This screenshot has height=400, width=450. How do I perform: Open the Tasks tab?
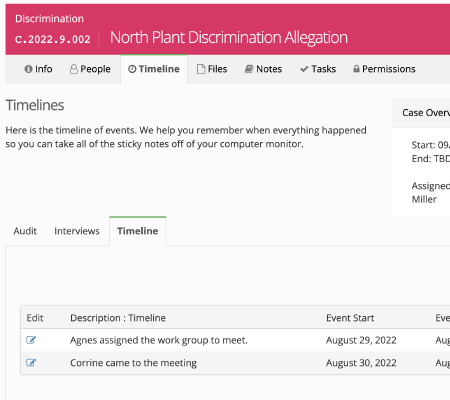318,69
